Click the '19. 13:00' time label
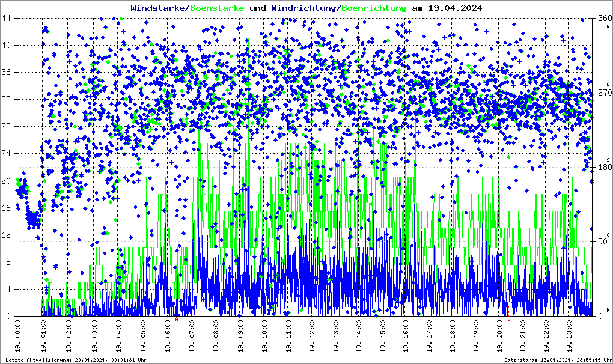The width and height of the screenshot is (613, 364). (x=336, y=336)
